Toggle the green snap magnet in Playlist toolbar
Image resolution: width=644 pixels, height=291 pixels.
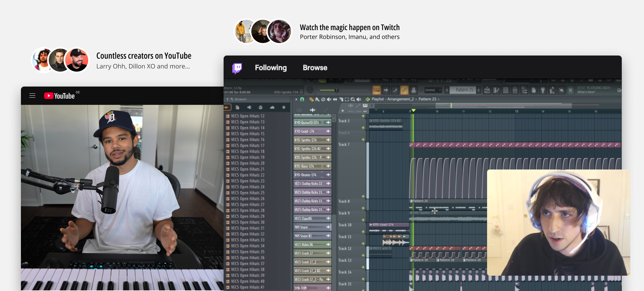pos(302,99)
